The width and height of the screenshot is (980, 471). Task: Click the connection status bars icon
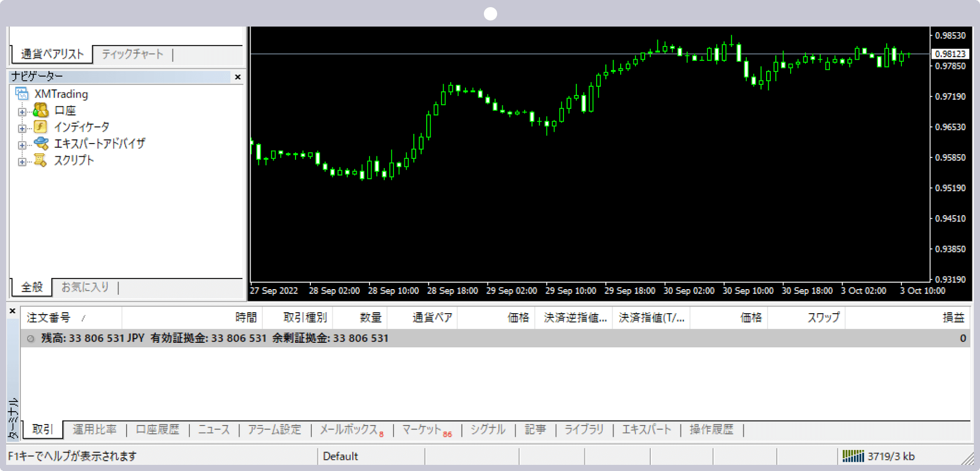click(853, 456)
